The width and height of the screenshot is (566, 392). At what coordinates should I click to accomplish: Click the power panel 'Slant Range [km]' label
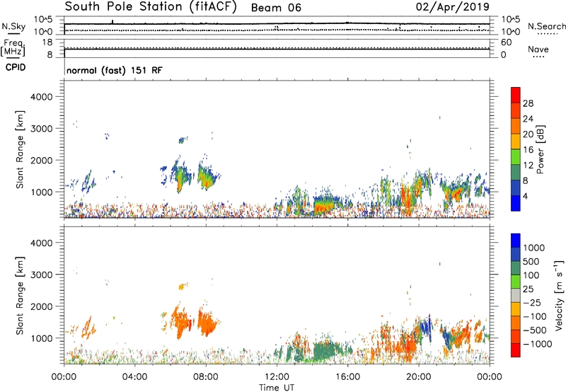(20, 149)
